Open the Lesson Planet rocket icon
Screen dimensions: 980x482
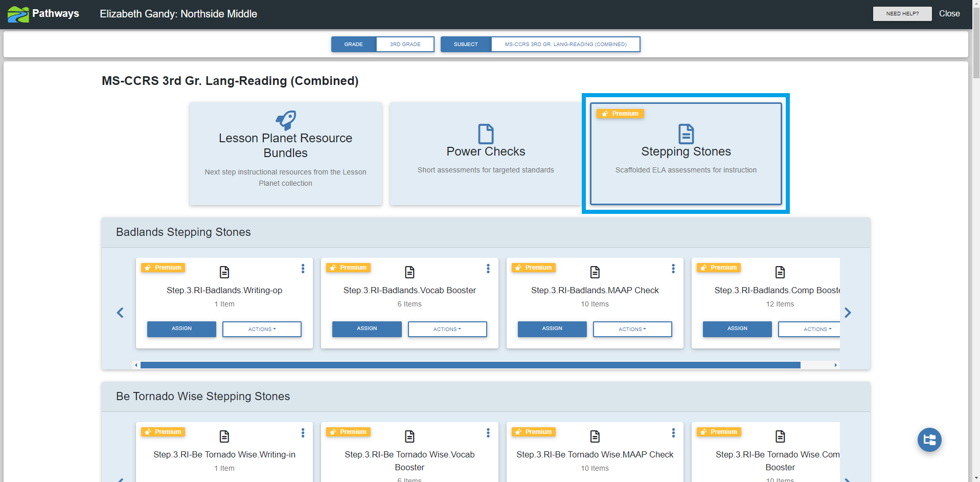click(286, 120)
